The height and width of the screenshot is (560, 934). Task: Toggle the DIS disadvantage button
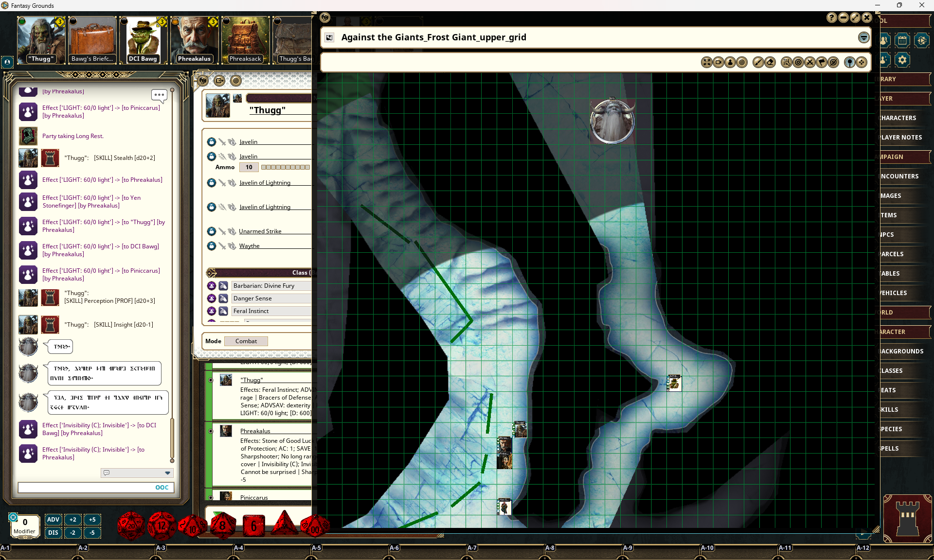coord(53,533)
